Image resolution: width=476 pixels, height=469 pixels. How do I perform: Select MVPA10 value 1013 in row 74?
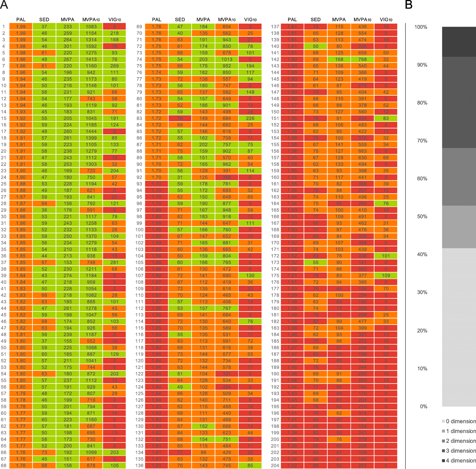tap(227, 59)
